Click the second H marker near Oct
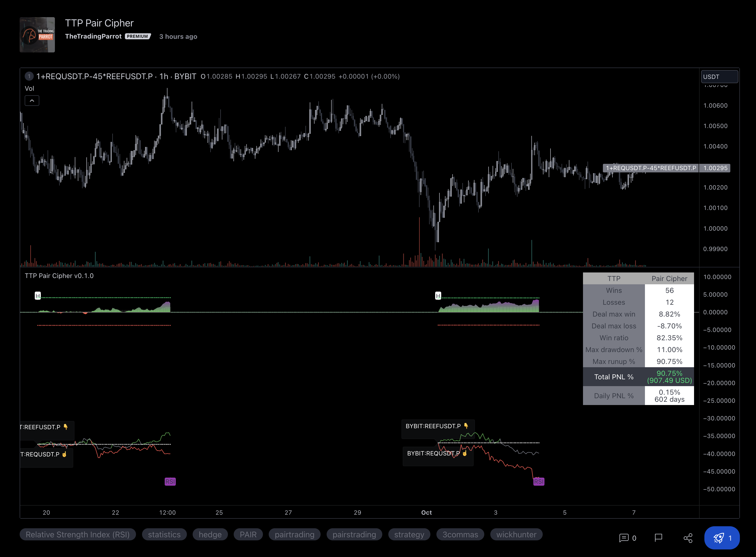This screenshot has height=557, width=756. 438,296
